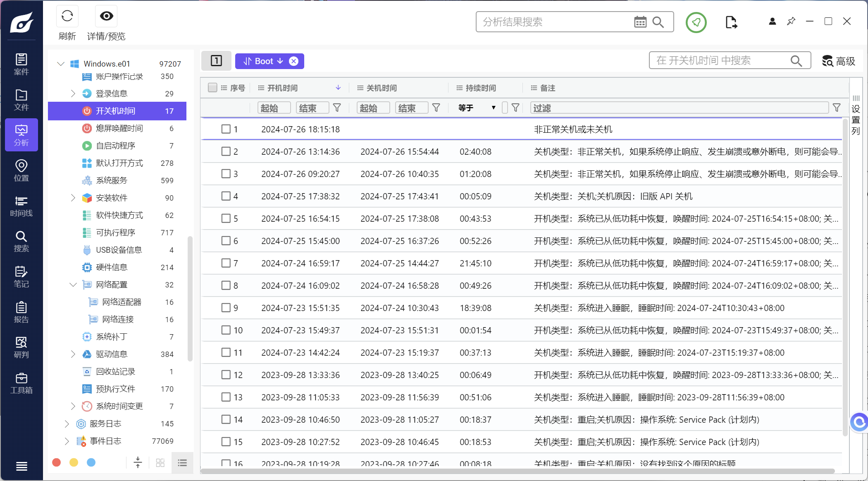Expand the 安装软件 tree node

pos(73,198)
